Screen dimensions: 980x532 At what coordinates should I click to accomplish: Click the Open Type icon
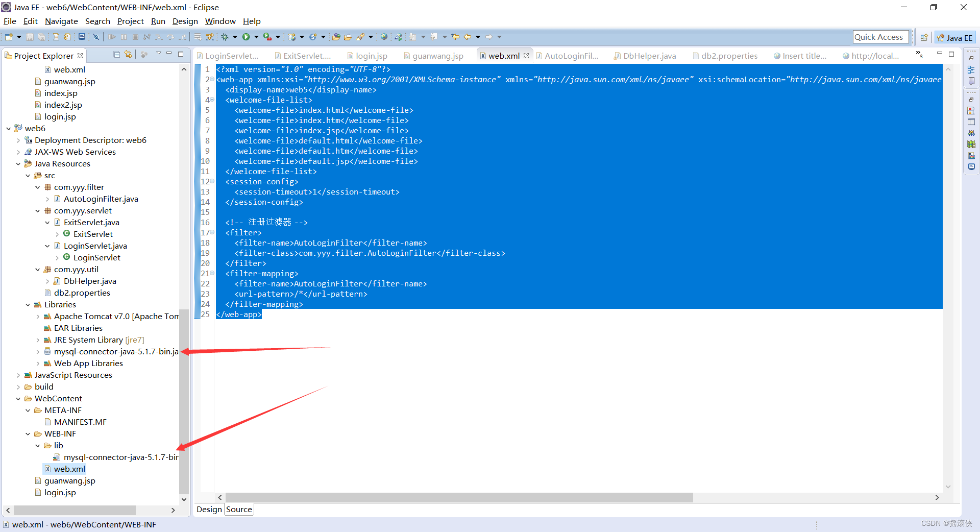(x=336, y=37)
